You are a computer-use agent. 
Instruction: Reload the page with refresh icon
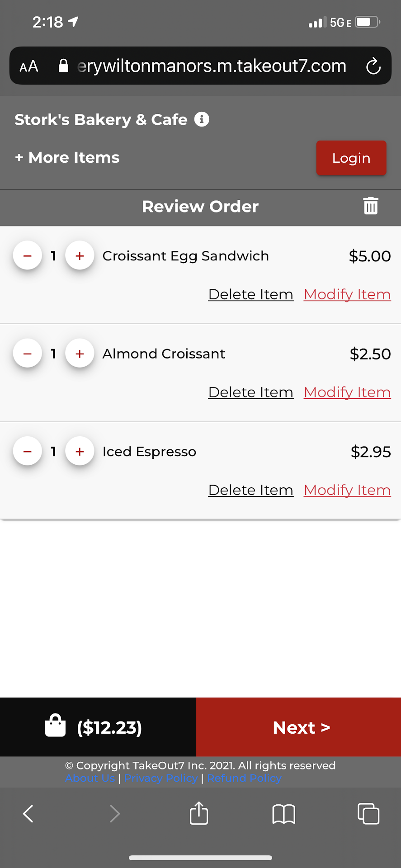[x=373, y=66]
